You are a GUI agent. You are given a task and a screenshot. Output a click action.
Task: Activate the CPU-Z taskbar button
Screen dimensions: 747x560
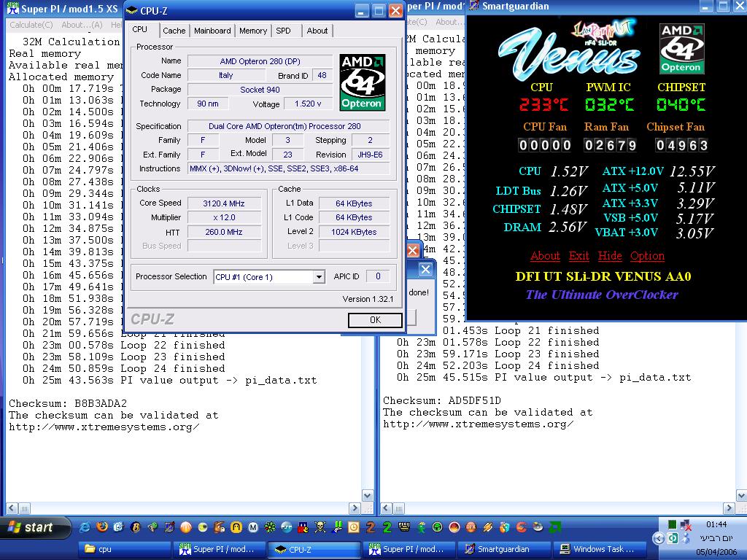tap(316, 549)
